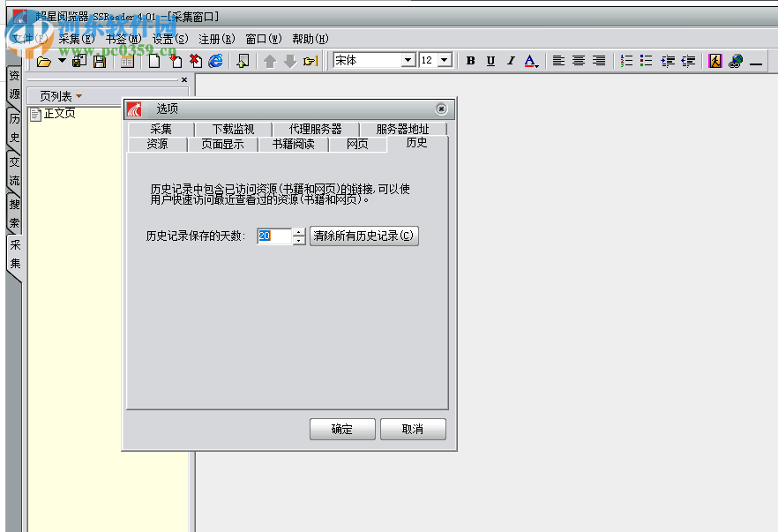Apply bulleted list formatting
The image size is (778, 532).
[646, 61]
